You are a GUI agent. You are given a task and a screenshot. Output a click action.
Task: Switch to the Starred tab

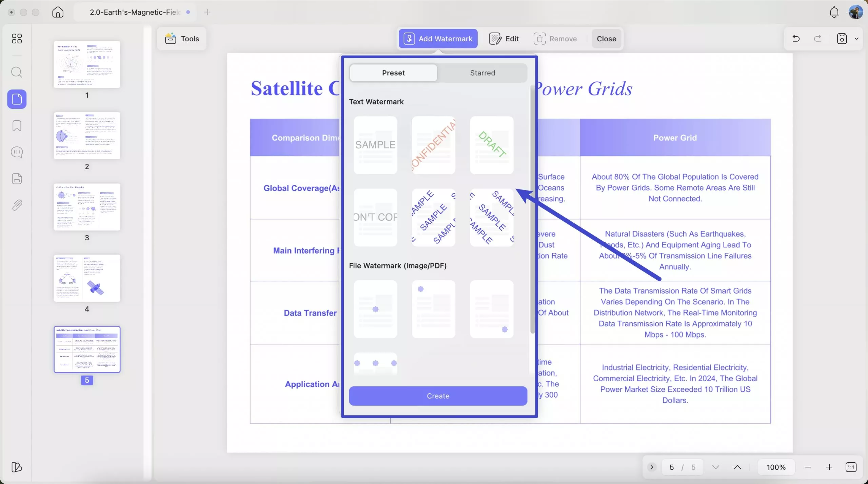point(482,73)
